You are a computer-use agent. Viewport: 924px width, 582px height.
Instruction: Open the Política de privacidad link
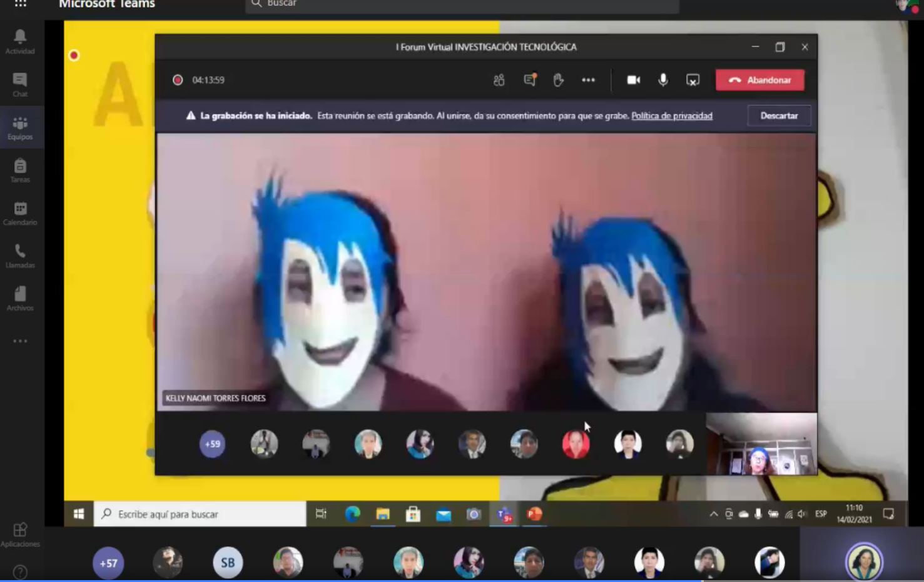(672, 116)
